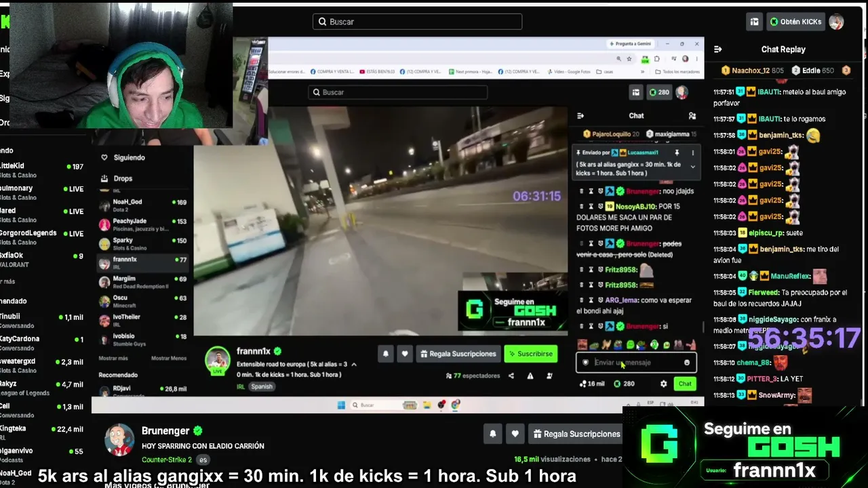The height and width of the screenshot is (488, 868).
Task: Click the inner stream Buscar search field
Action: click(x=398, y=92)
